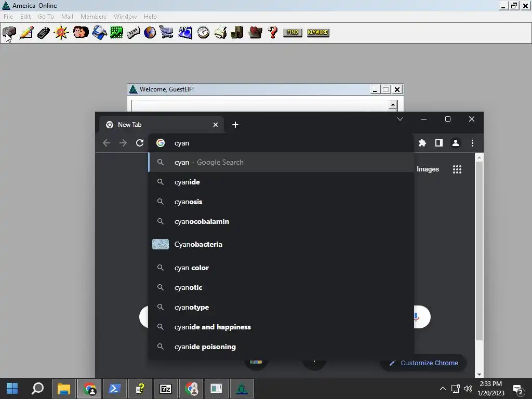532x399 pixels.
Task: Click Chrome's forward arrow
Action: pos(123,143)
